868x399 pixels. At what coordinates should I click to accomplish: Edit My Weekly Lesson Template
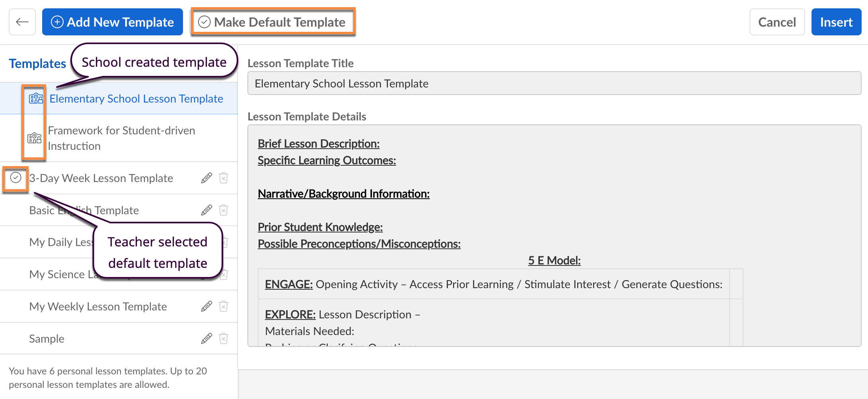[206, 306]
